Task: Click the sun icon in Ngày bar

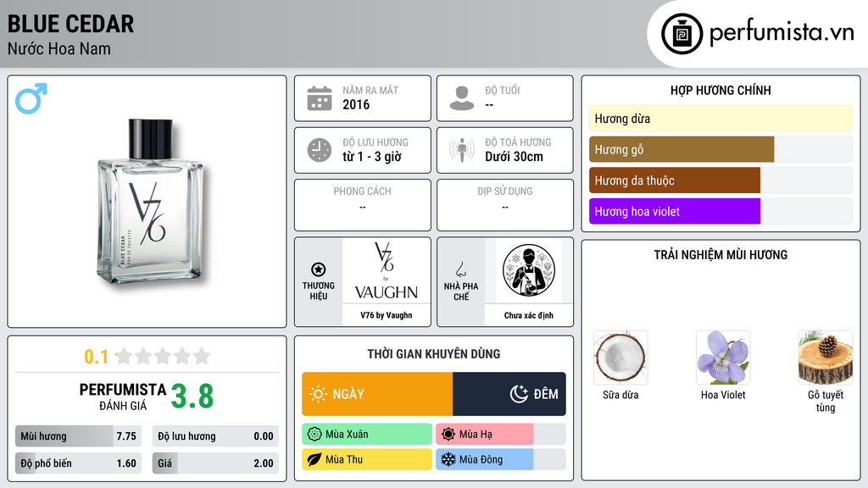Action: [319, 394]
